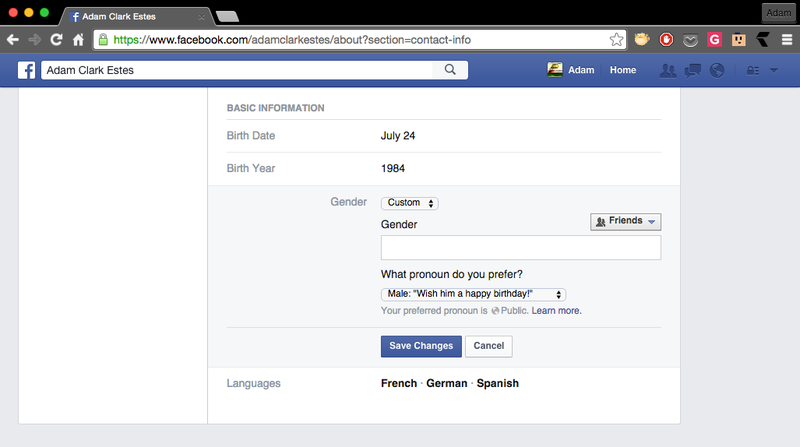800x447 pixels.
Task: Click the French language link
Action: coord(399,383)
